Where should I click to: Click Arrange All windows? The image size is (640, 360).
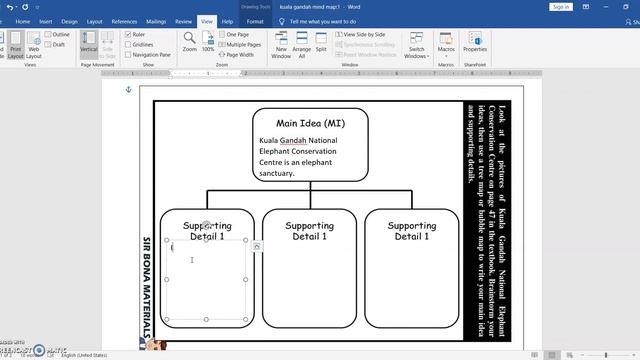click(x=302, y=45)
